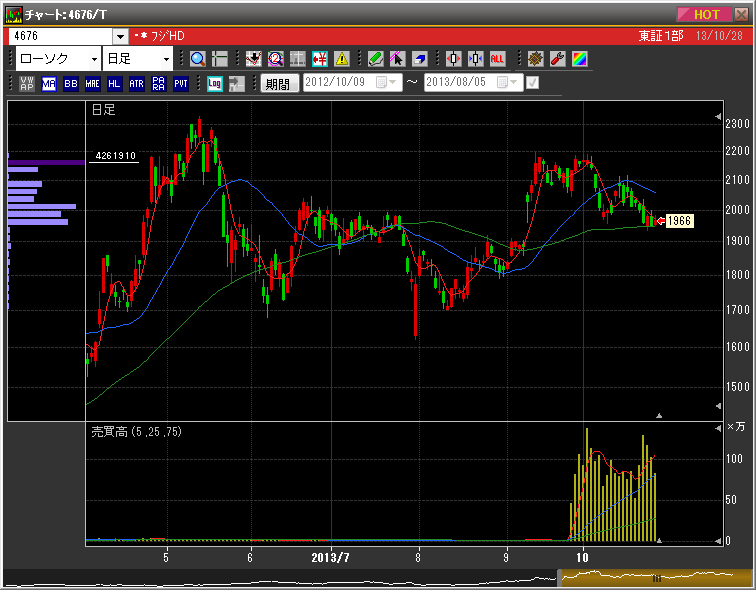This screenshot has width=756, height=590.
Task: Click the PVT indicator icon
Action: pos(181,84)
